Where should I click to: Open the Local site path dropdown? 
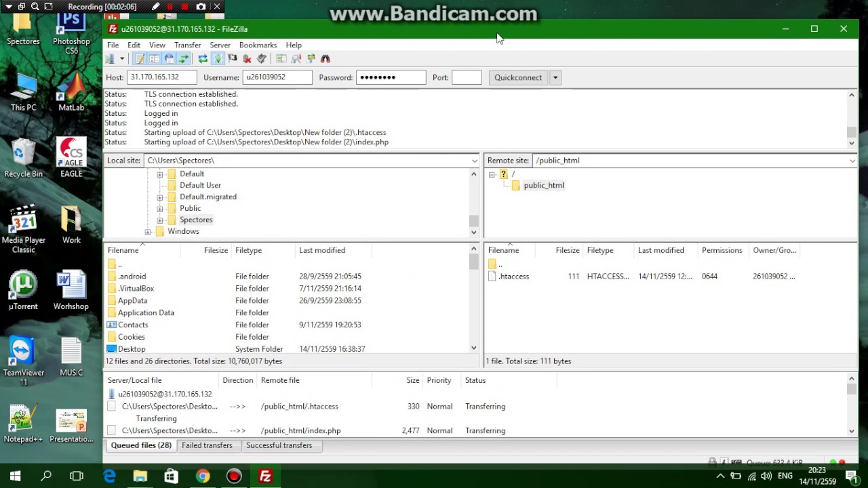point(475,161)
